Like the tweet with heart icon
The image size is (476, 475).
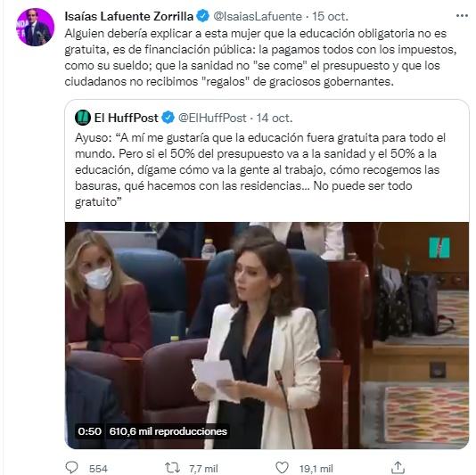click(282, 467)
